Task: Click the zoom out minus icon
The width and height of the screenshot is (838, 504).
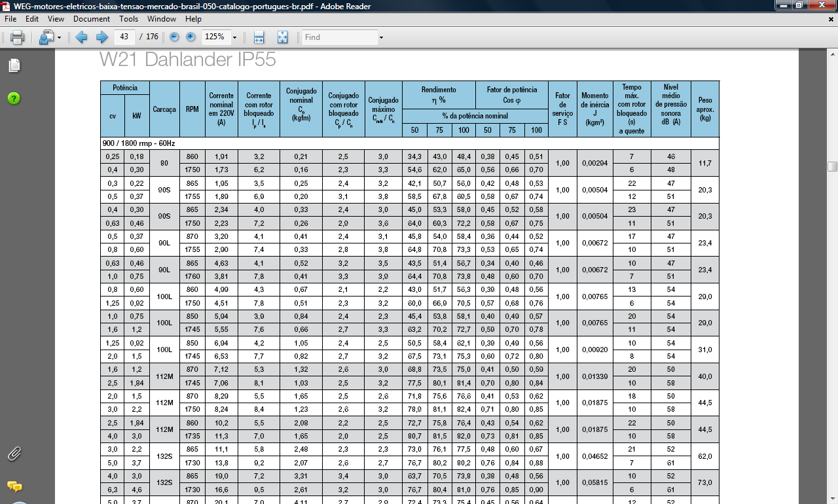Action: coord(174,37)
